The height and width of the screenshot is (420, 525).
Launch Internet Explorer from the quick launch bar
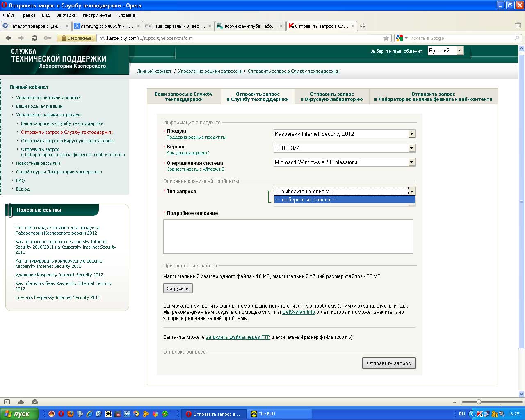89,414
